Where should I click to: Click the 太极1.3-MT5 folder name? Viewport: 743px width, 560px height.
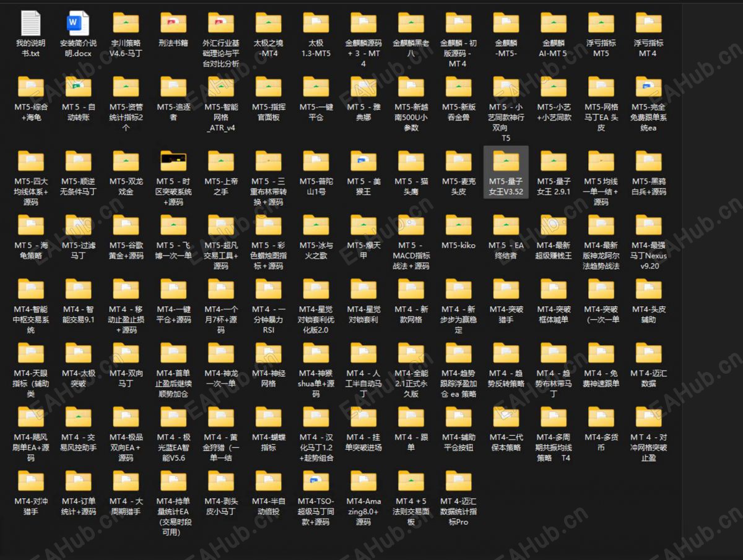[316, 48]
